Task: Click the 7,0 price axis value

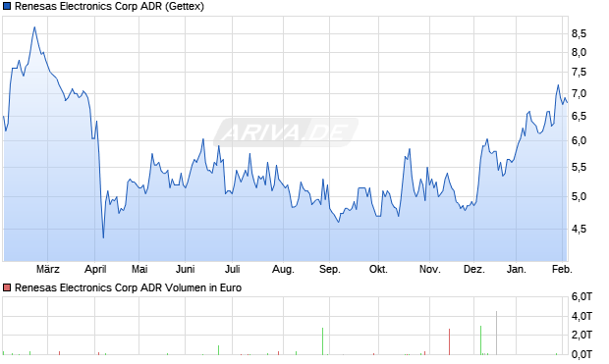Action: (x=579, y=93)
